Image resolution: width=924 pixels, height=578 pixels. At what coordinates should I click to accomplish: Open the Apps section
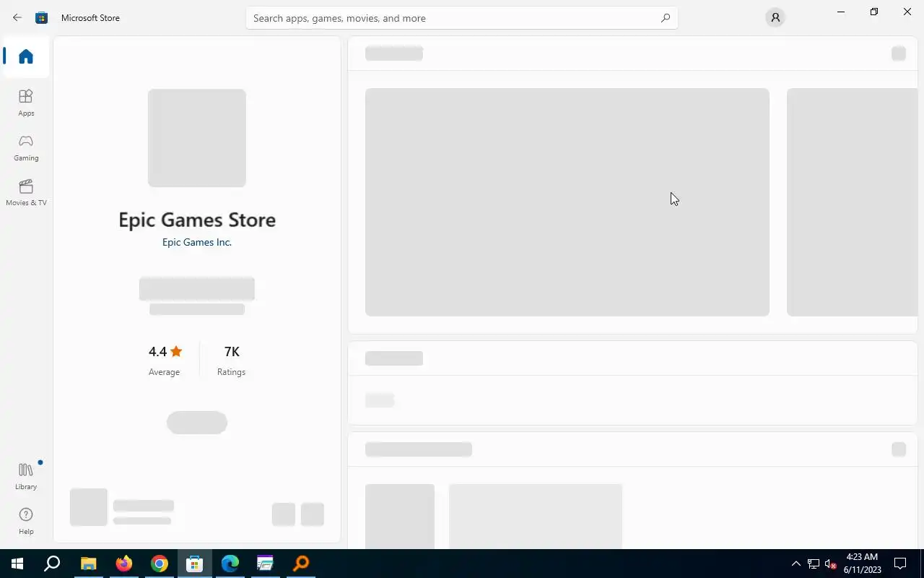(x=26, y=103)
